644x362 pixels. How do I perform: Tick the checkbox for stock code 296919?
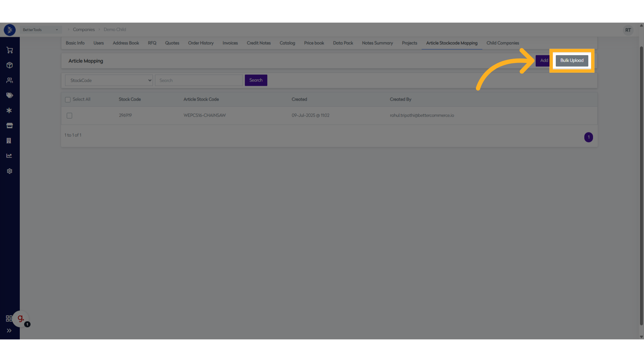tap(69, 116)
